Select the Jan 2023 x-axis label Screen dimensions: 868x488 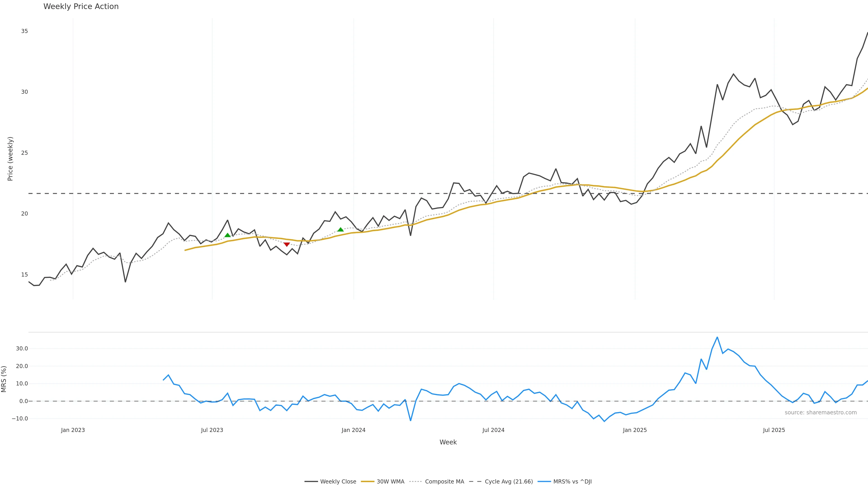click(73, 430)
